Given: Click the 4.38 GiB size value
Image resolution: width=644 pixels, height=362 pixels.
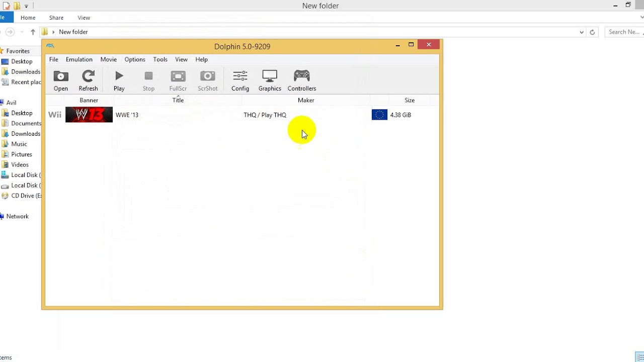Looking at the screenshot, I should point(400,115).
